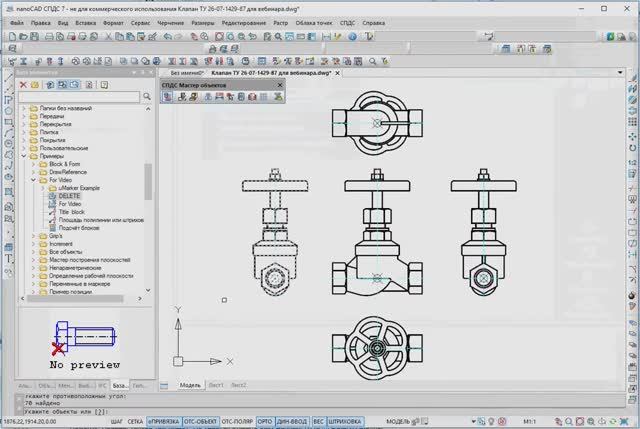Click the lightbulb icon in status bar

point(492,422)
